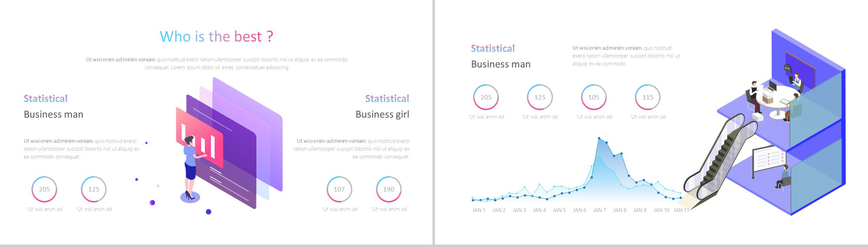Click the left slide's 205 circle badge
The width and height of the screenshot is (868, 247).
click(44, 189)
